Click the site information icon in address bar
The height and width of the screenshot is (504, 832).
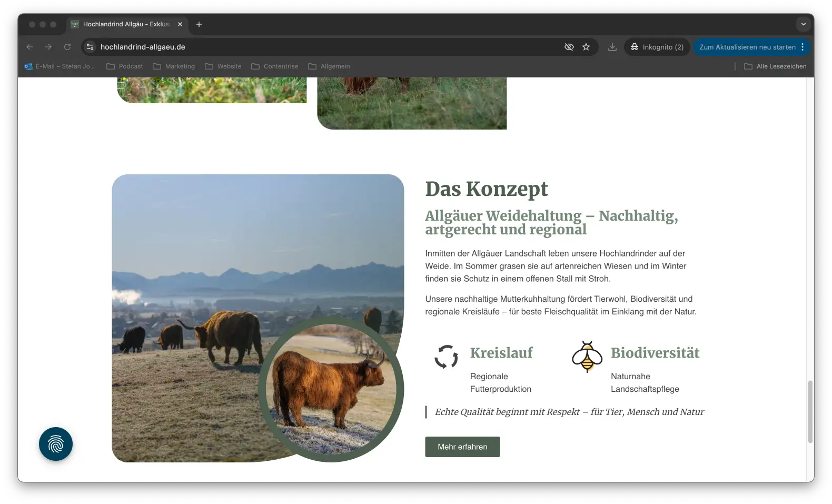(x=90, y=47)
